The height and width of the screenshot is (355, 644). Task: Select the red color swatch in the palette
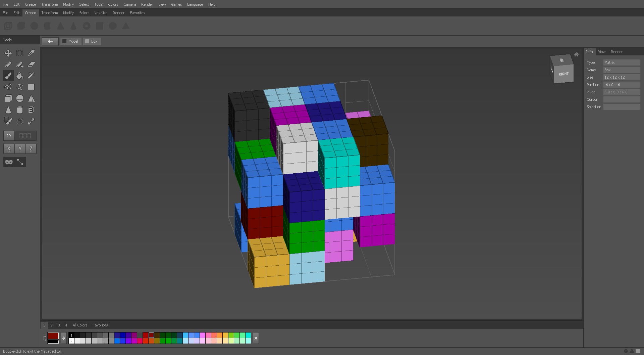[x=145, y=335]
